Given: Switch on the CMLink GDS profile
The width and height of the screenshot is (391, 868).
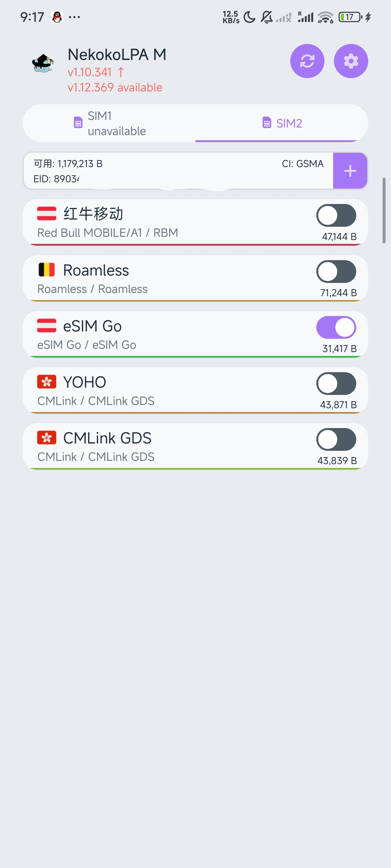Looking at the screenshot, I should point(336,439).
